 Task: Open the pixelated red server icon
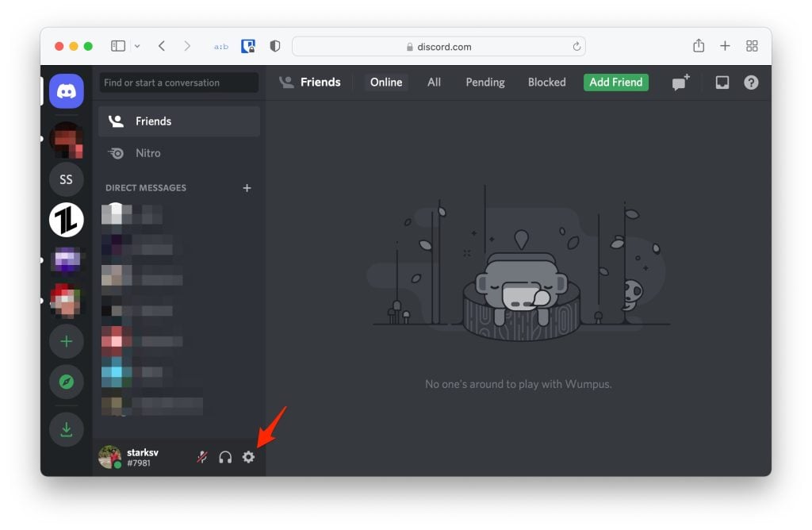[x=67, y=139]
